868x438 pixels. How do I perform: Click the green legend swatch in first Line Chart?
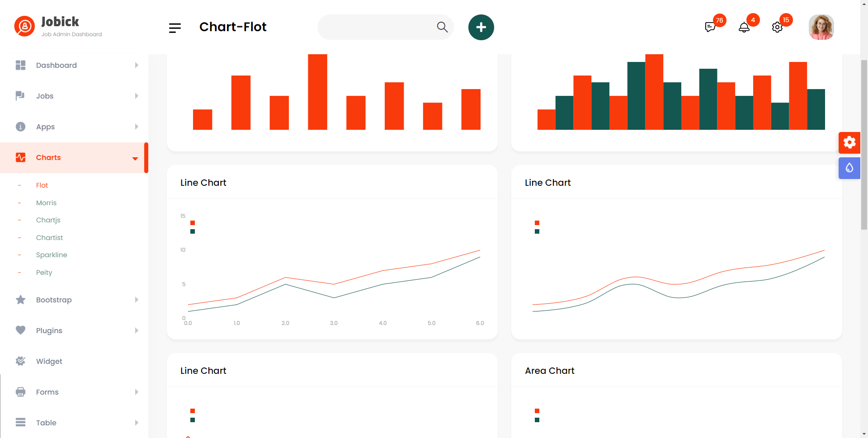[193, 231]
